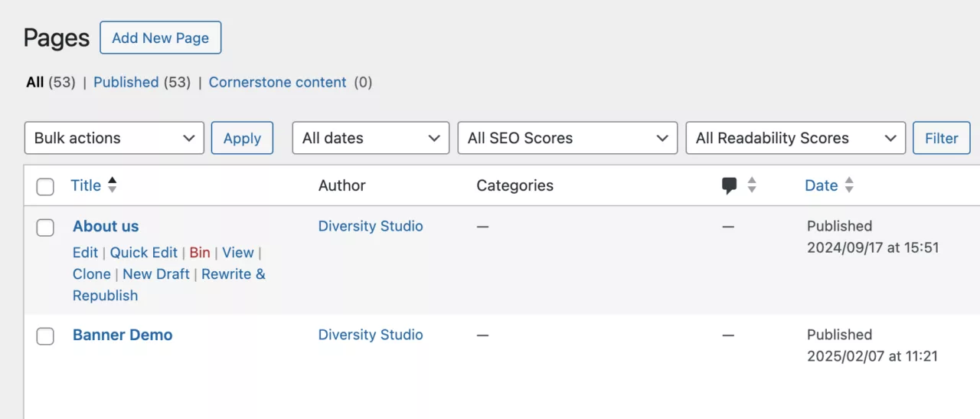Click the Date column sort arrows

pyautogui.click(x=849, y=185)
